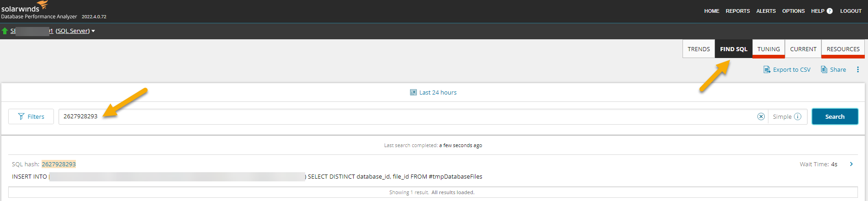
Task: Expand the SQL hash result chevron
Action: pos(851,164)
